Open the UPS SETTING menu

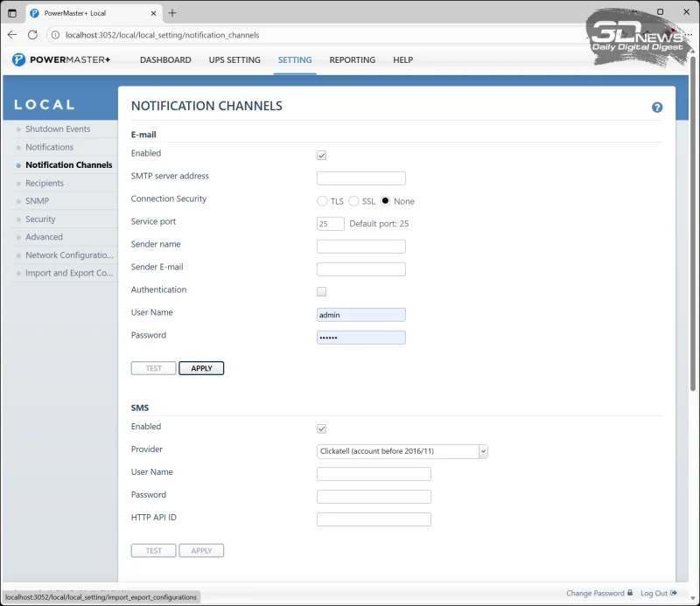[234, 60]
